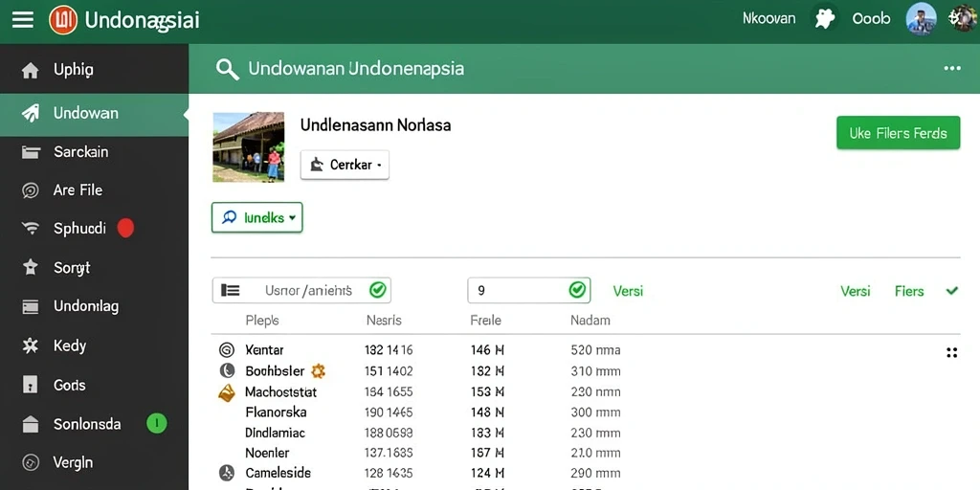Open the hamburger menu
The height and width of the screenshot is (490, 980).
[23, 20]
